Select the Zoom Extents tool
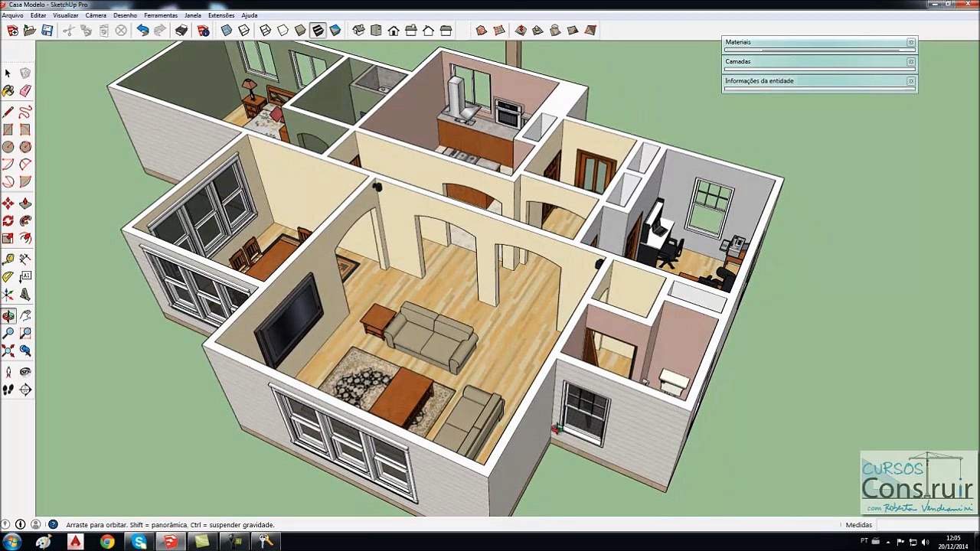The height and width of the screenshot is (551, 980). point(8,350)
